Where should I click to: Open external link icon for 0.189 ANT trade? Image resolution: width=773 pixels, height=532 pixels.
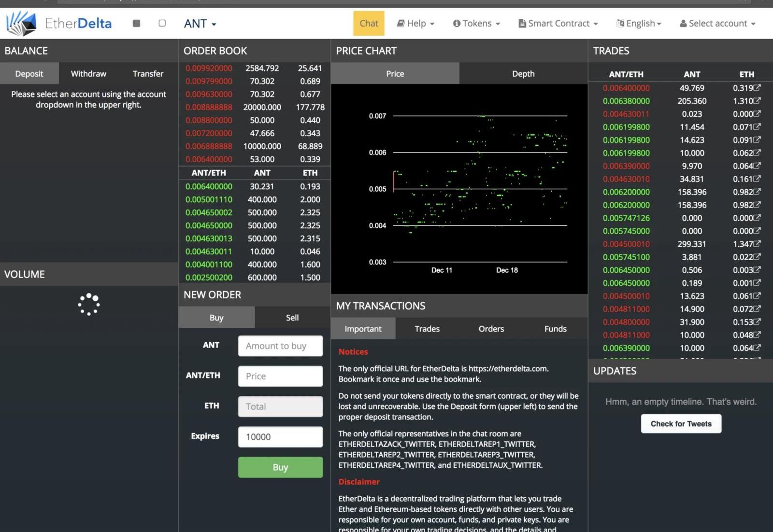point(757,283)
